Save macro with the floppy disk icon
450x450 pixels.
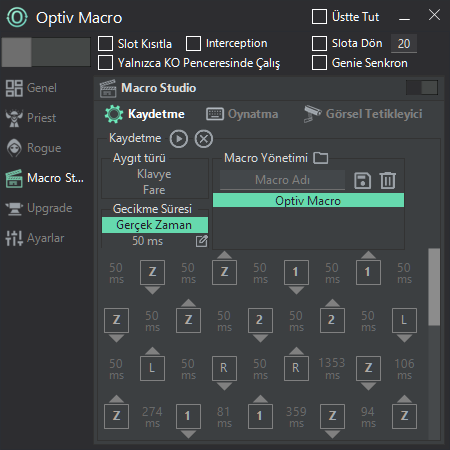362,180
